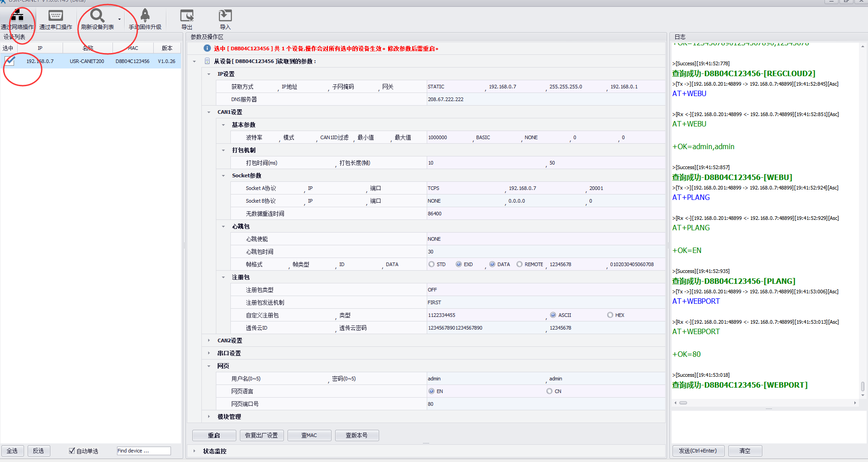Toggle checkbox for device 192.168.0.7
Viewport: 868px width, 462px height.
point(10,61)
